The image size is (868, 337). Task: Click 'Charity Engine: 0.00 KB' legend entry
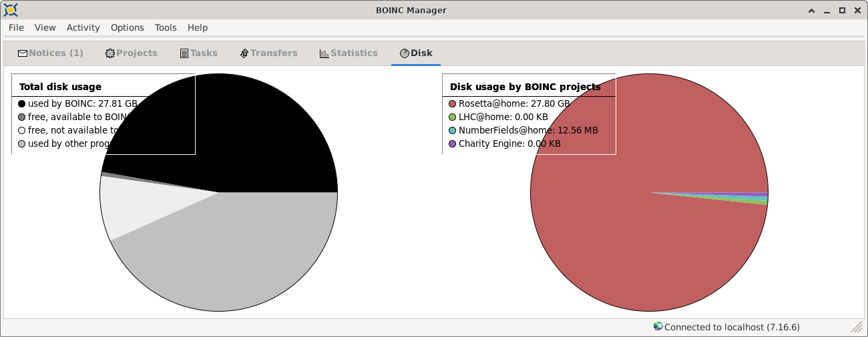coord(509,143)
